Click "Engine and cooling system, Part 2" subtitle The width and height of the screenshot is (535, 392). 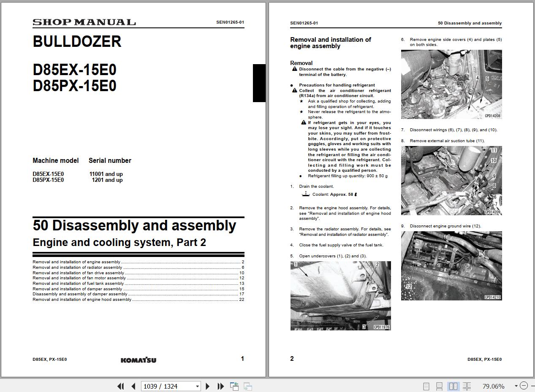pos(119,243)
